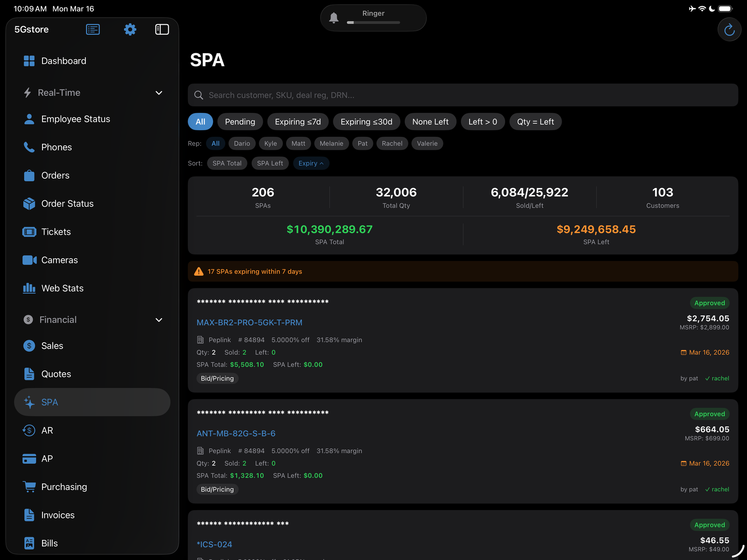The height and width of the screenshot is (560, 747).
Task: View the Cameras section
Action: point(59,260)
